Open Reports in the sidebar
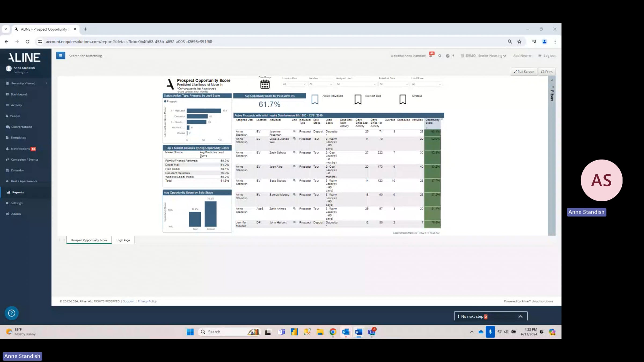644x362 pixels. (x=18, y=192)
